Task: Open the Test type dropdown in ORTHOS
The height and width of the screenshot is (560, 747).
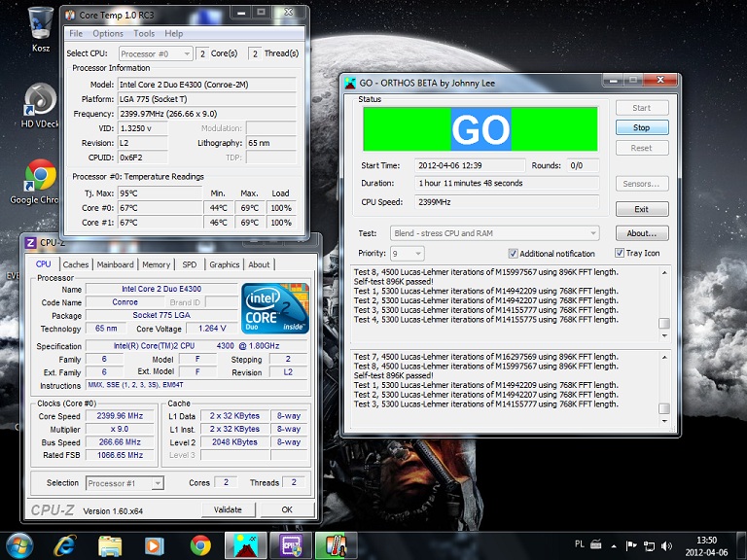Action: tap(494, 233)
